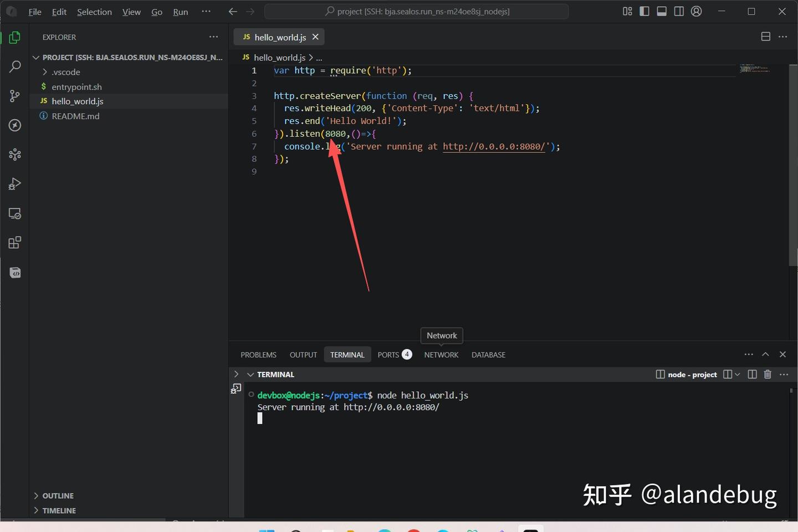This screenshot has height=532, width=798.
Task: Select the Explorer icon in the activity bar
Action: coord(15,38)
